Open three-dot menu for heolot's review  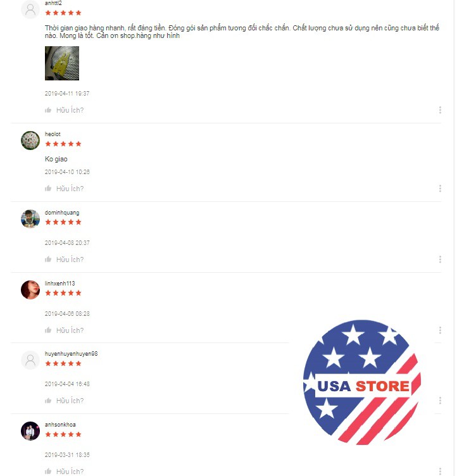pyautogui.click(x=440, y=189)
